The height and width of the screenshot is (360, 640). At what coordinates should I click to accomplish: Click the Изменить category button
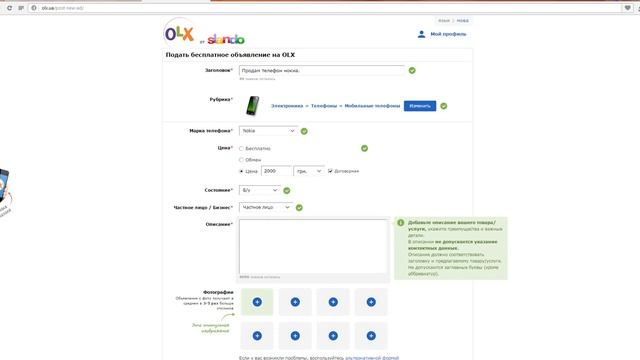tap(420, 106)
